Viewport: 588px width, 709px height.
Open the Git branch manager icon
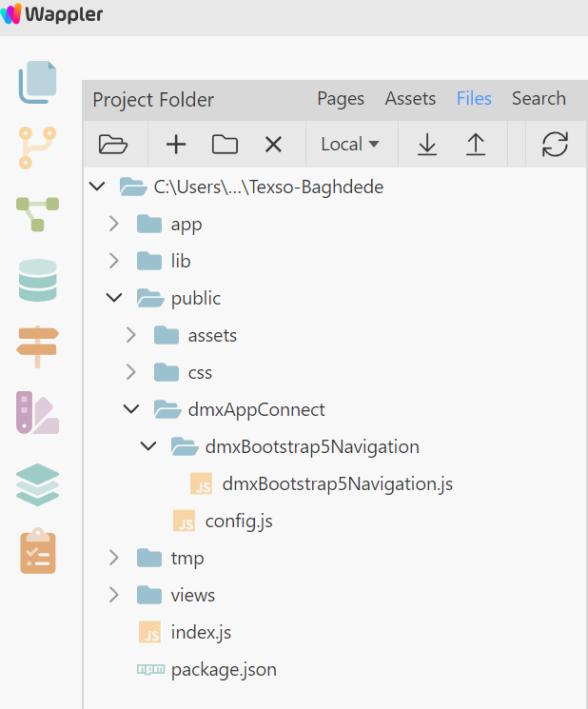pyautogui.click(x=37, y=148)
